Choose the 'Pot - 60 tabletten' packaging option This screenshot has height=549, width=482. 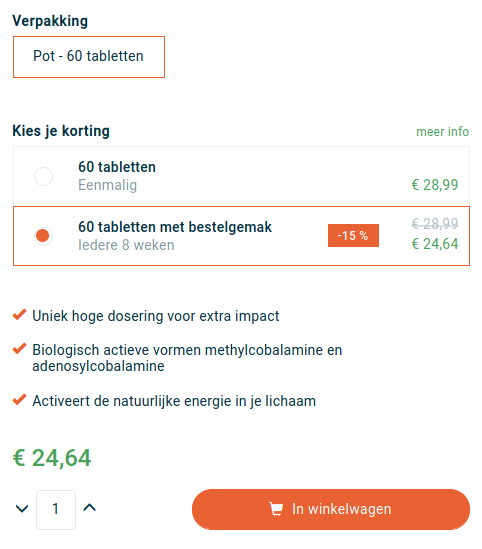click(89, 57)
